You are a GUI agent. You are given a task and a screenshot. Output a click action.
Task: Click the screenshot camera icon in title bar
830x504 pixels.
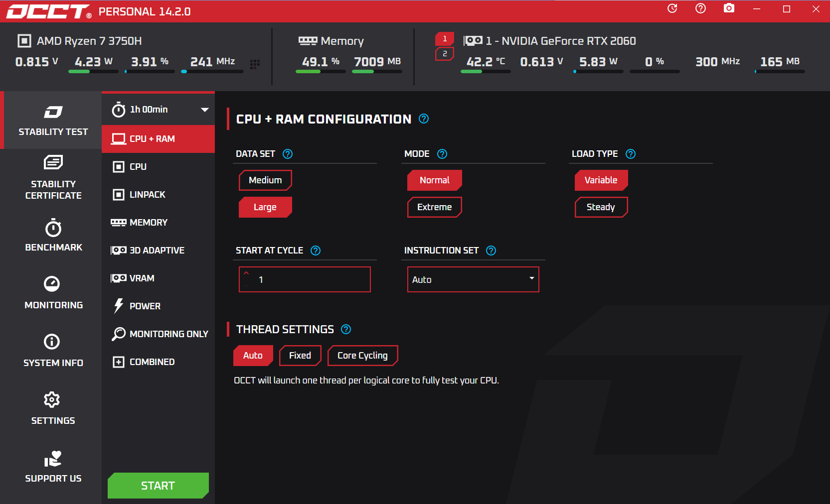click(x=729, y=8)
